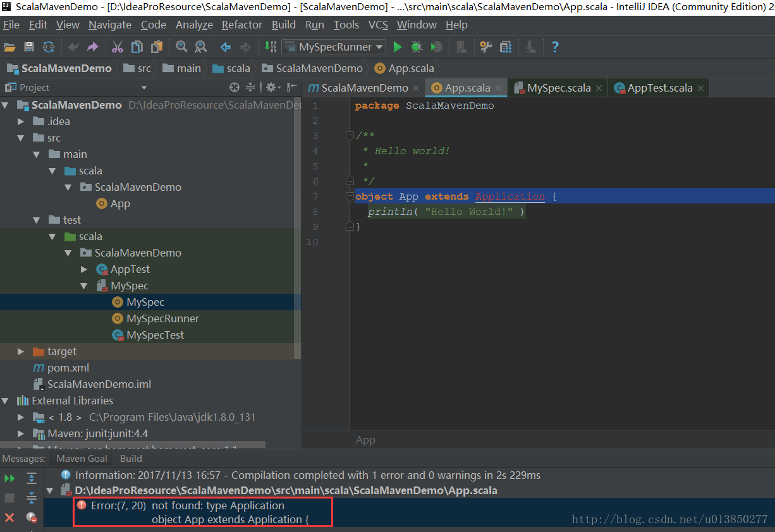Start debugging with the bug icon
Screen dimensions: 775x532
point(417,47)
